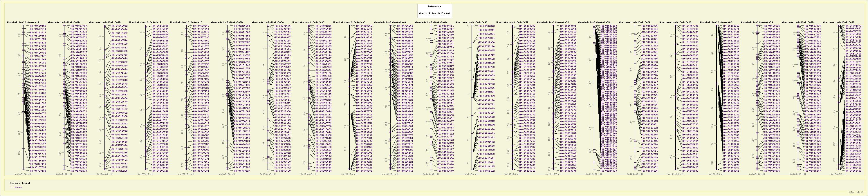Viewport: 868px width, 196px height.
Task: Click the 0-183.58 cM range under map 7D
Action: click(838, 175)
